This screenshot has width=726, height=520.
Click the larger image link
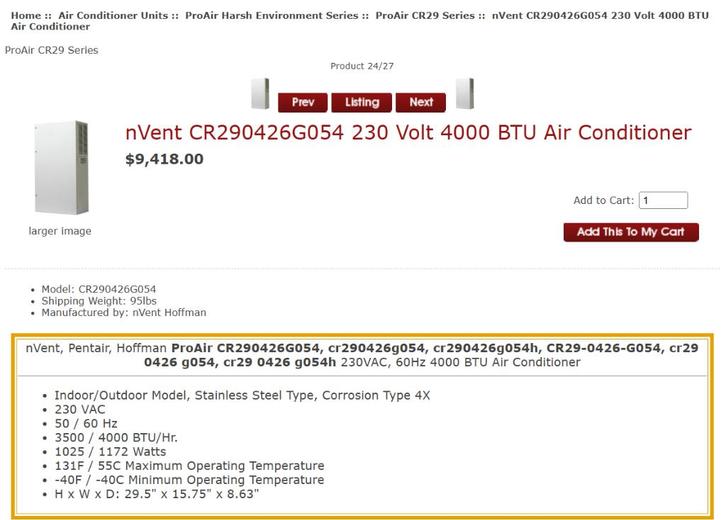point(60,231)
